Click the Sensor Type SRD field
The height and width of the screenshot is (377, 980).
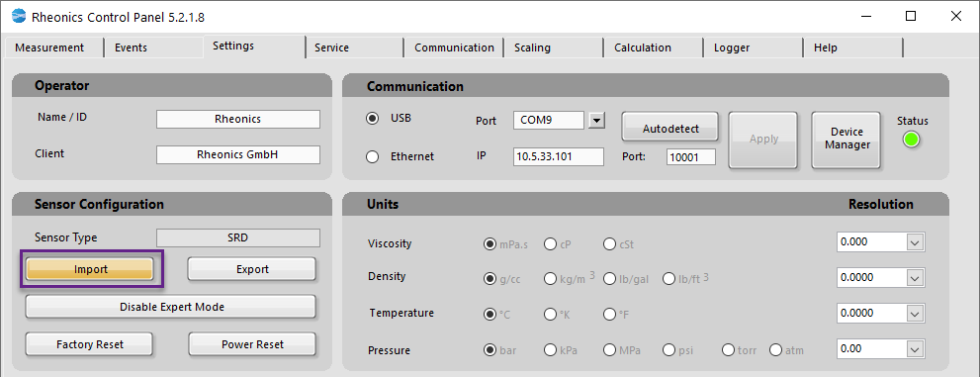[x=238, y=238]
